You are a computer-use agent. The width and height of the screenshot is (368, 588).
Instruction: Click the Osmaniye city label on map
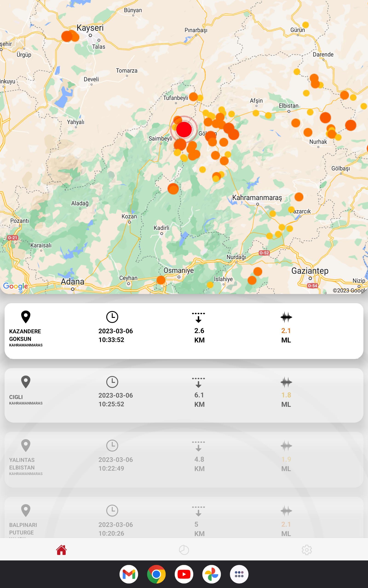click(x=179, y=270)
